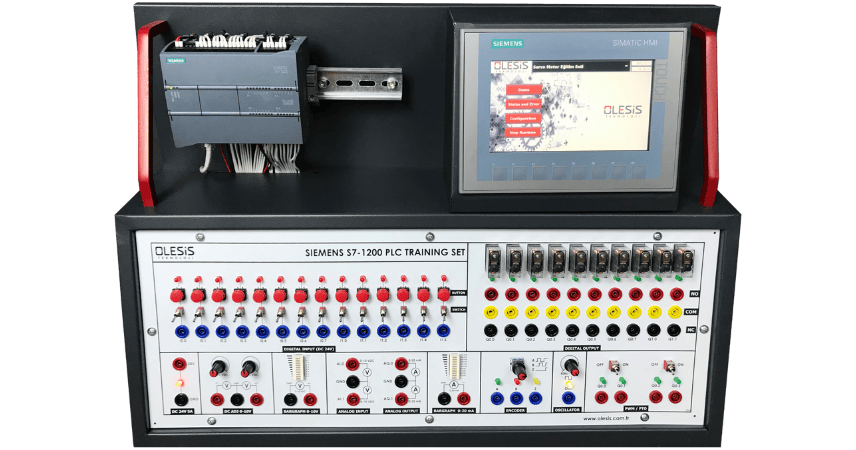856x450 pixels.
Task: Select the blue Oscillator output socket
Action: [568, 398]
